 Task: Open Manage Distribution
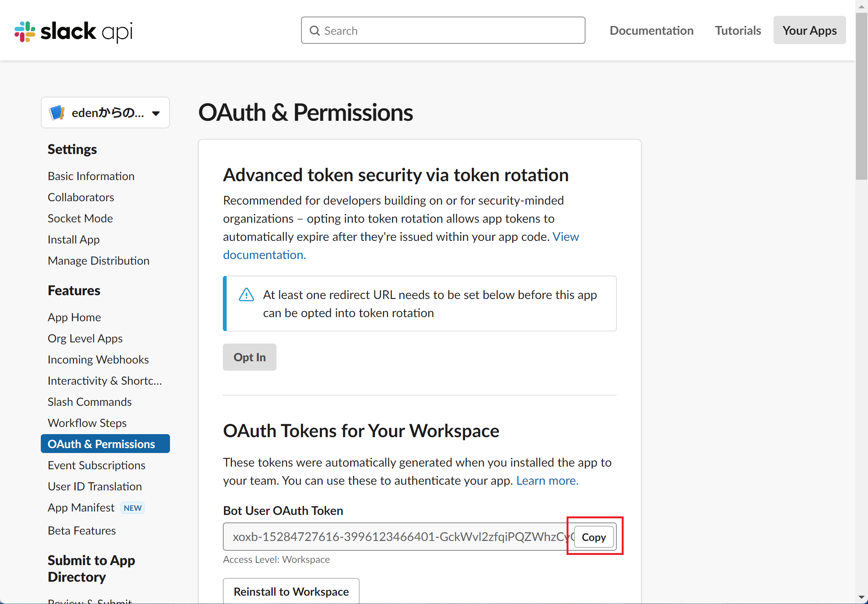coord(99,260)
